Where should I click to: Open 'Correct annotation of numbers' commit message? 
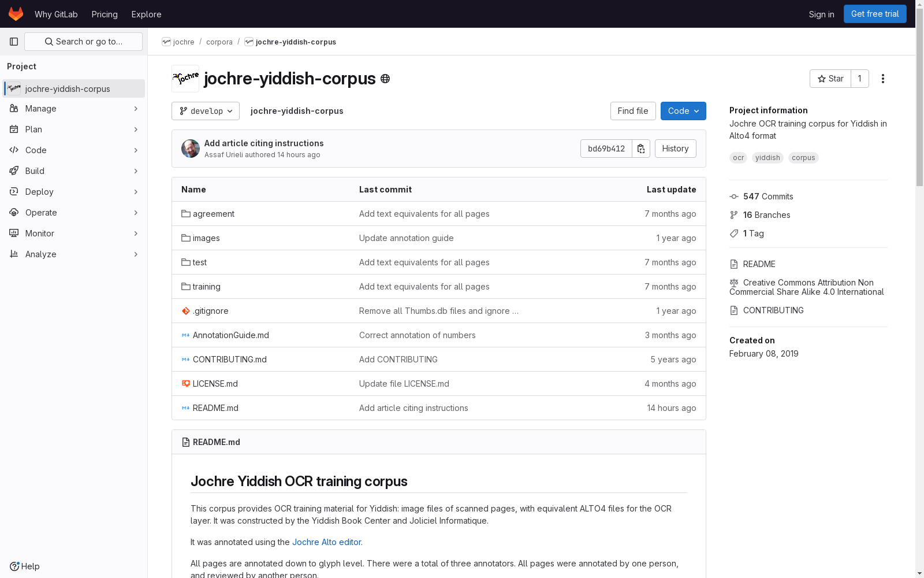(418, 335)
